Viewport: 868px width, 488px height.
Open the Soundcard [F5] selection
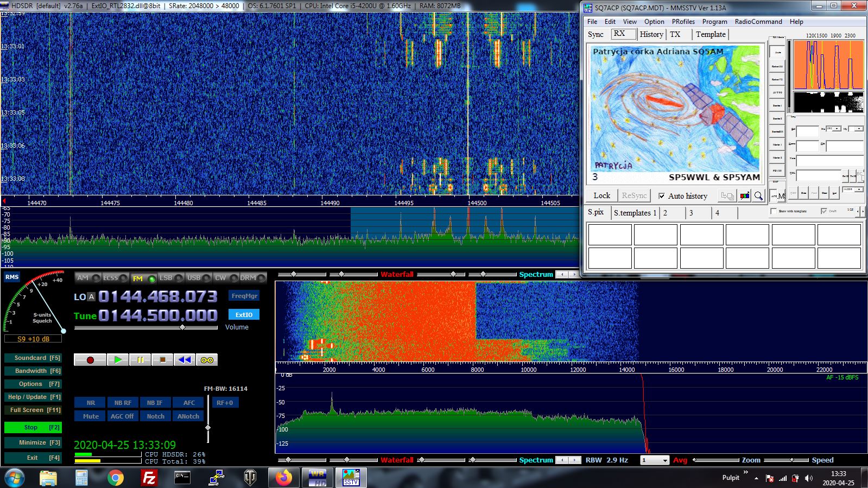33,358
